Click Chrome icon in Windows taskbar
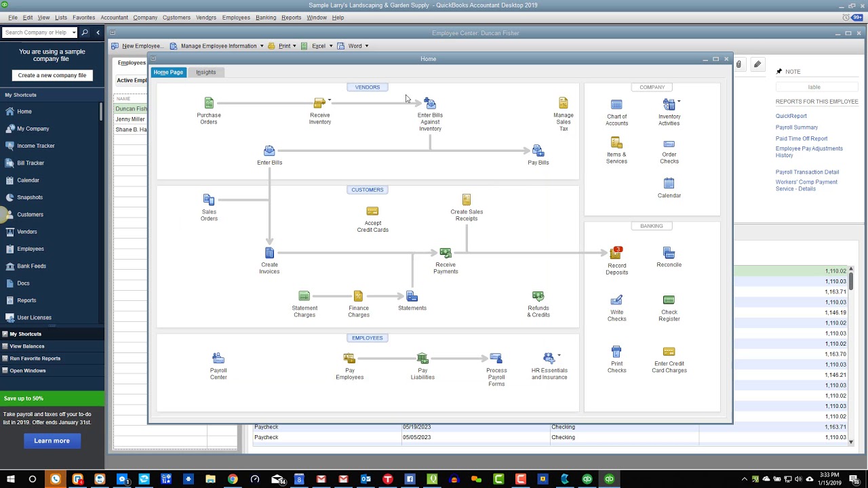Image resolution: width=868 pixels, height=488 pixels. click(x=233, y=479)
